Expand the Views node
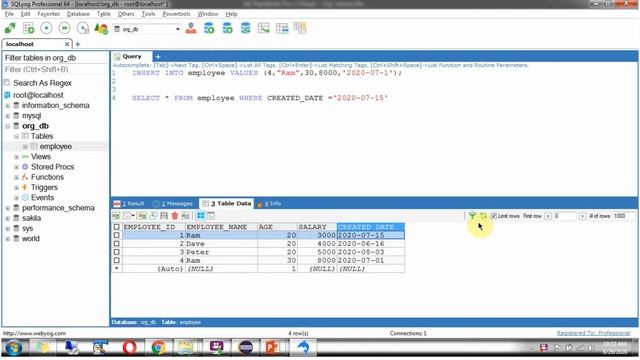The width and height of the screenshot is (640, 360). click(x=16, y=157)
